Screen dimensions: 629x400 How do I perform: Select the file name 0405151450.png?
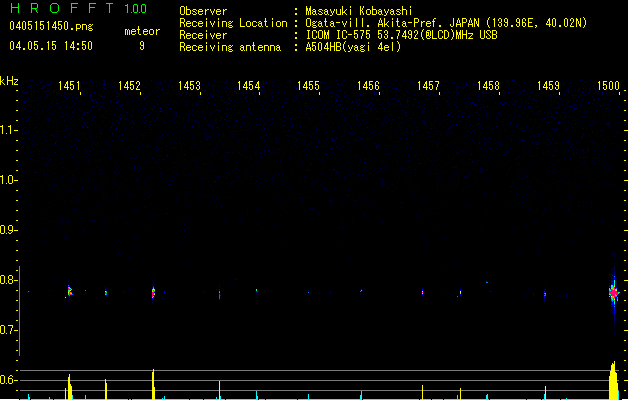pyautogui.click(x=51, y=26)
